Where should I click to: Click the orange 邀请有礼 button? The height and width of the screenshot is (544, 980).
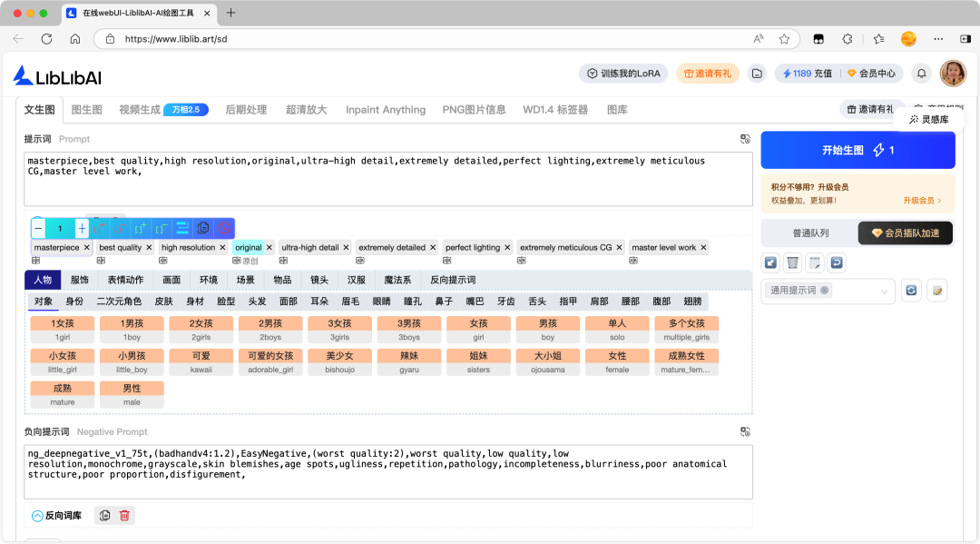708,74
